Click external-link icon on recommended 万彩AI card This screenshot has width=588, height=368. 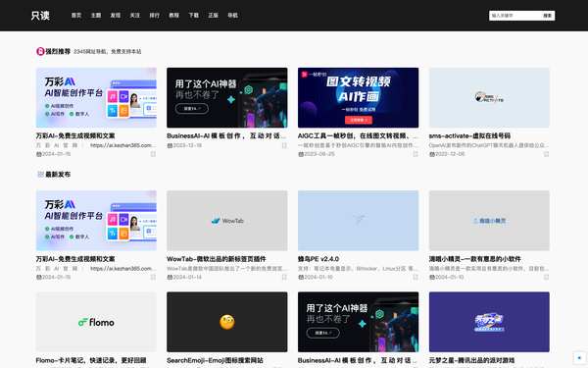coord(153,154)
